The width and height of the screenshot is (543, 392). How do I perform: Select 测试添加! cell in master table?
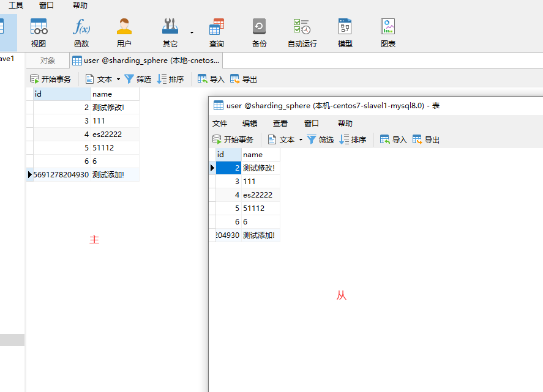pos(115,175)
